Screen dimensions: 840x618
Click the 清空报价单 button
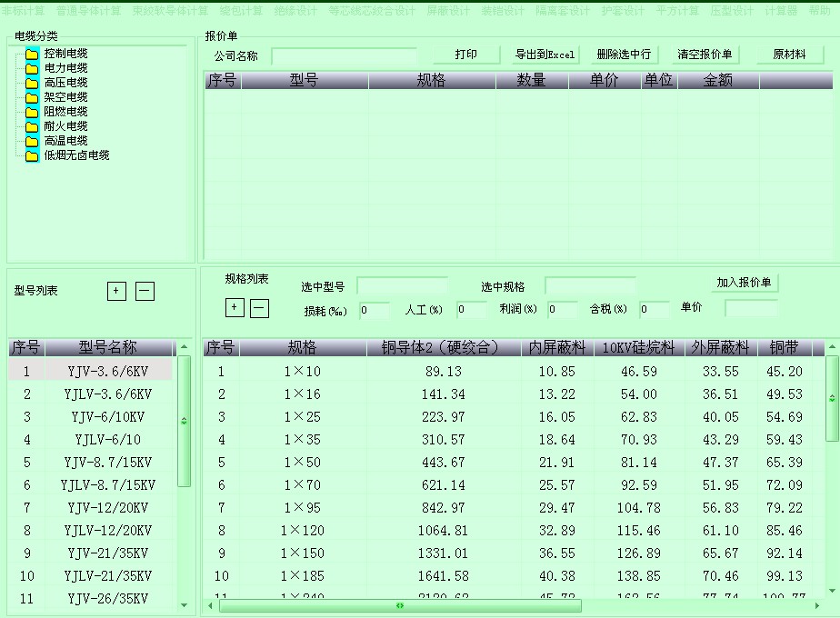pos(705,55)
